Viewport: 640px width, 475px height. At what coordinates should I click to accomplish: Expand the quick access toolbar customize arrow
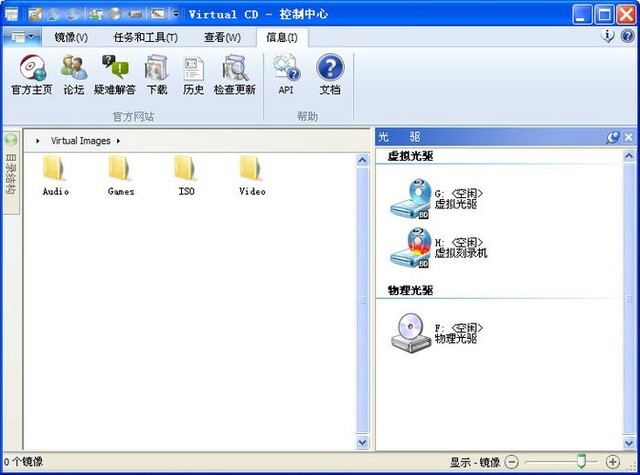(177, 14)
